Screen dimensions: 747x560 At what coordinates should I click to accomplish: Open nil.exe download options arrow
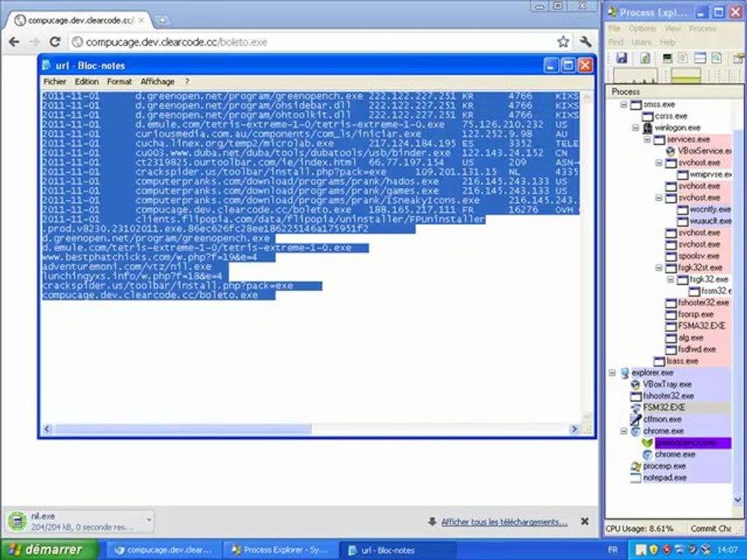(x=148, y=520)
